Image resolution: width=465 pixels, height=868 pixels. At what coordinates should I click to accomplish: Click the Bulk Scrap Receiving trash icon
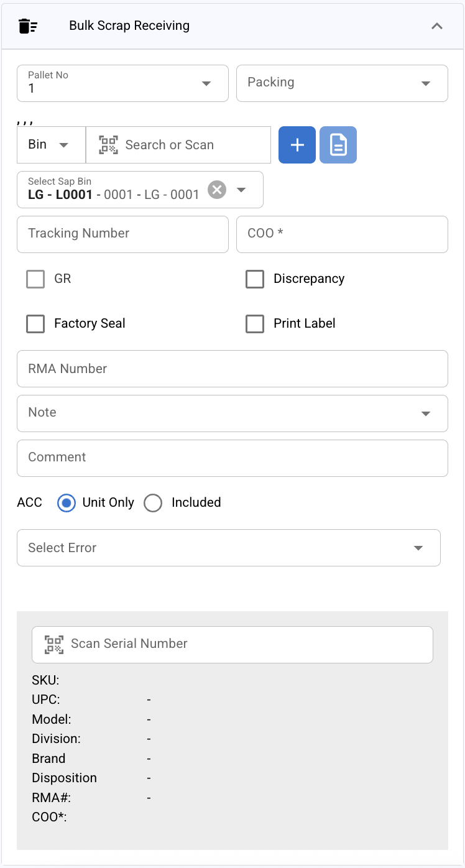coord(28,26)
